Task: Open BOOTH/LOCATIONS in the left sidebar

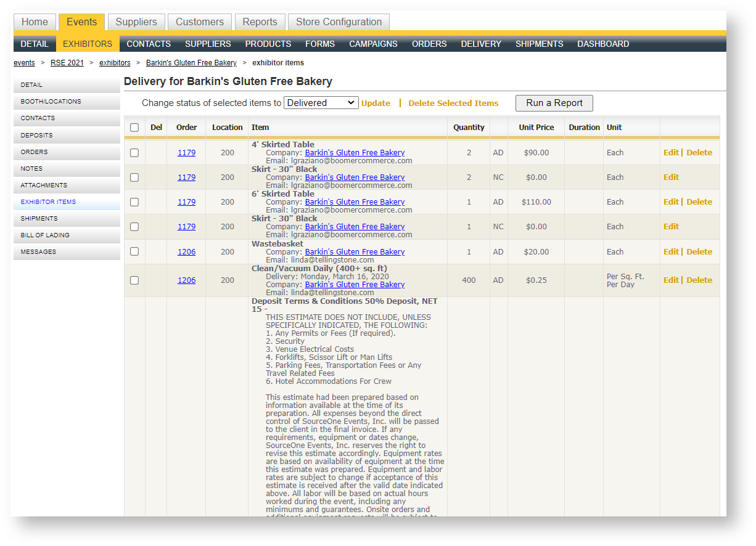Action: 51,101
